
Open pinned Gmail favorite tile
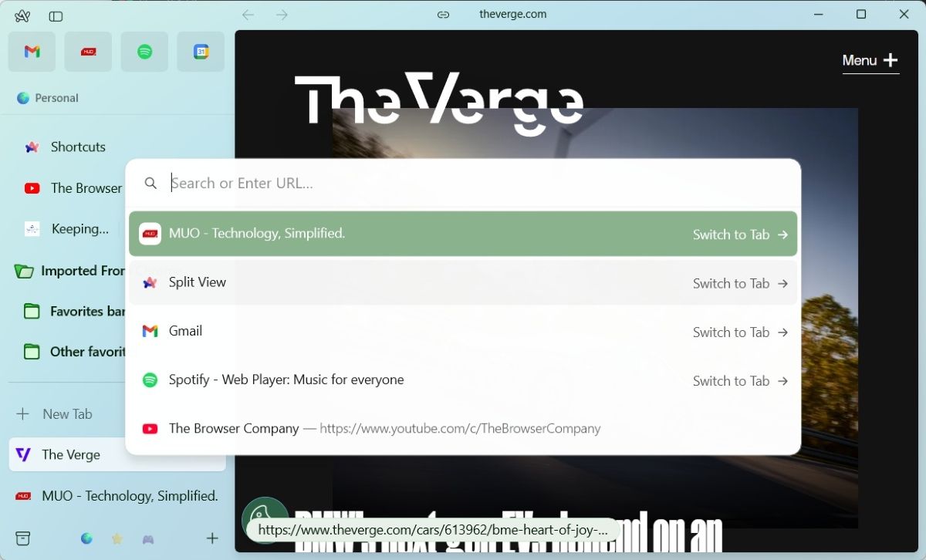(x=32, y=52)
